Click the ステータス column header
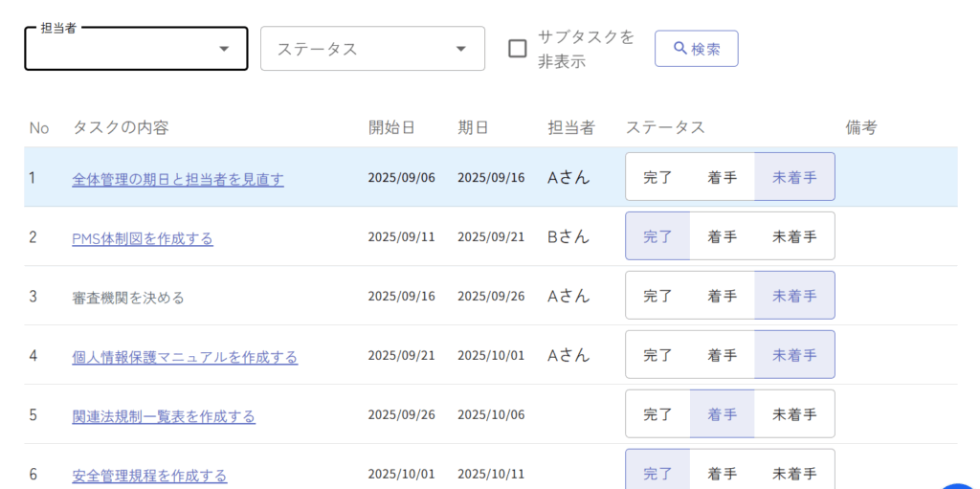Image resolution: width=980 pixels, height=489 pixels. (665, 127)
